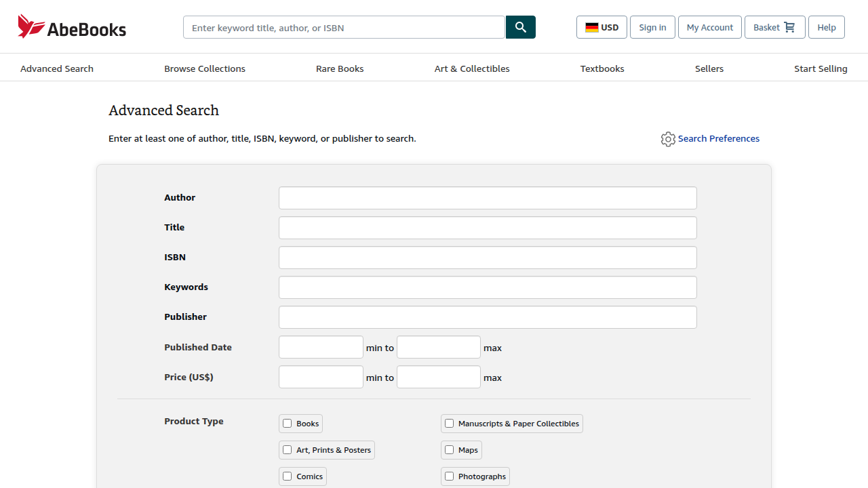Click the Sign in button
Image resolution: width=868 pixels, height=488 pixels.
(x=652, y=27)
